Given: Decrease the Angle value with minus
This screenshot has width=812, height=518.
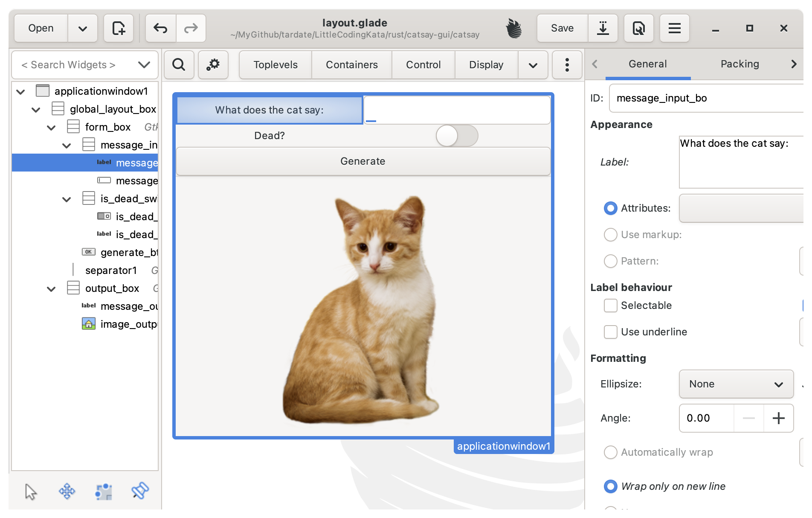Looking at the screenshot, I should coord(749,418).
